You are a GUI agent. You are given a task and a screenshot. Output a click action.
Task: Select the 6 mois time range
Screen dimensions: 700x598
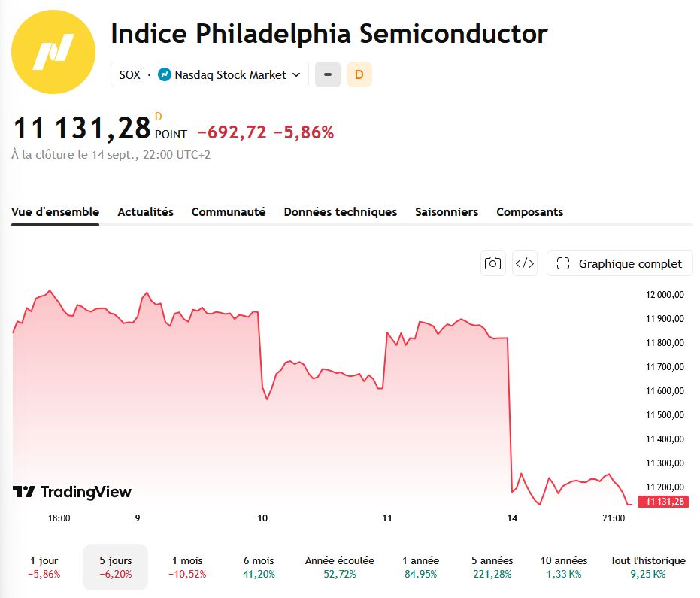259,567
